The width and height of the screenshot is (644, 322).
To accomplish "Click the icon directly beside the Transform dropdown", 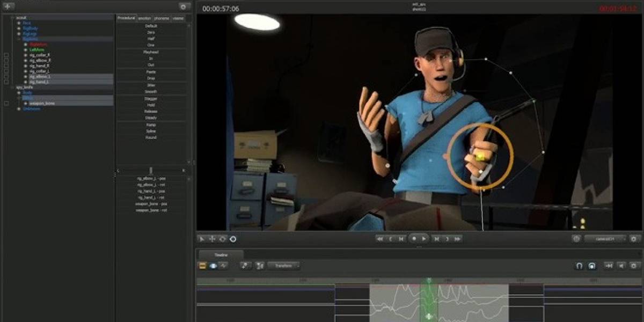I will pyautogui.click(x=260, y=265).
